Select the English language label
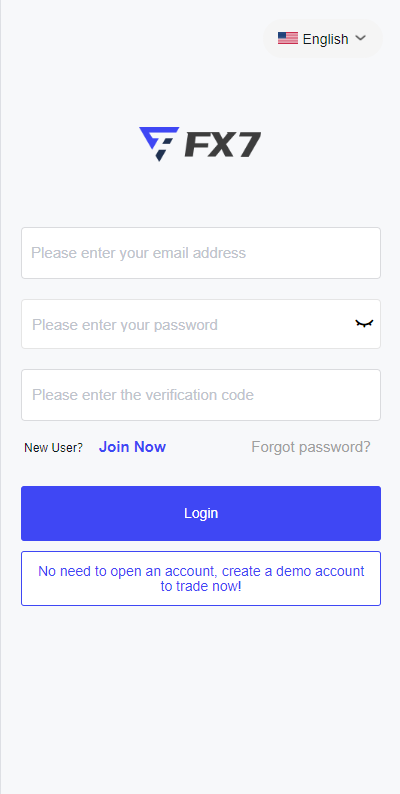 tap(326, 39)
